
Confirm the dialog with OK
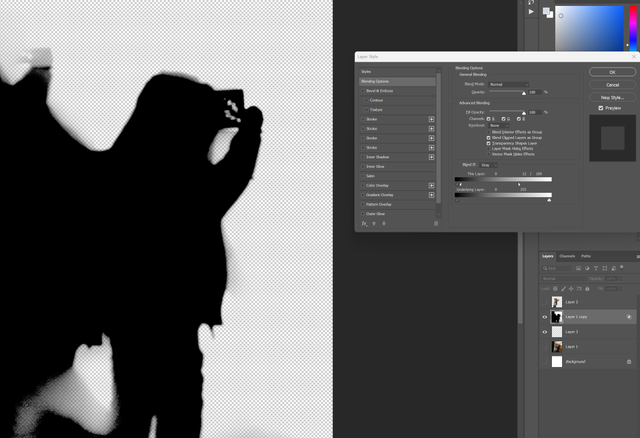pyautogui.click(x=612, y=72)
